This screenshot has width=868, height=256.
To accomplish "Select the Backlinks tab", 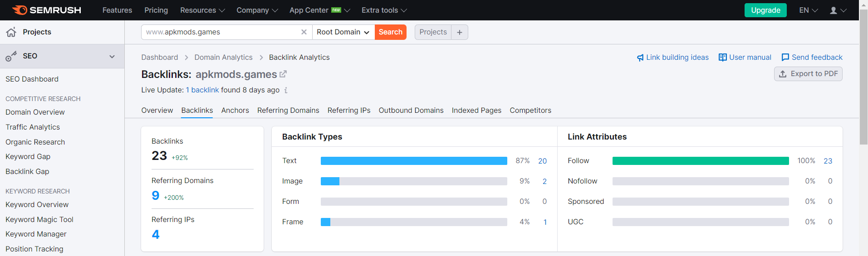I will pos(197,110).
